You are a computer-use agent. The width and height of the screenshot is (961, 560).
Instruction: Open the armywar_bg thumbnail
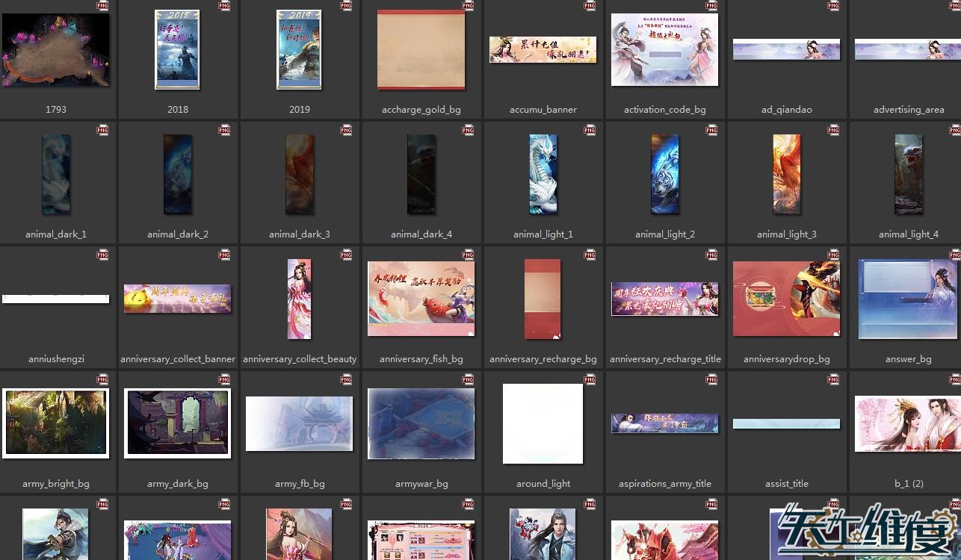[x=421, y=423]
